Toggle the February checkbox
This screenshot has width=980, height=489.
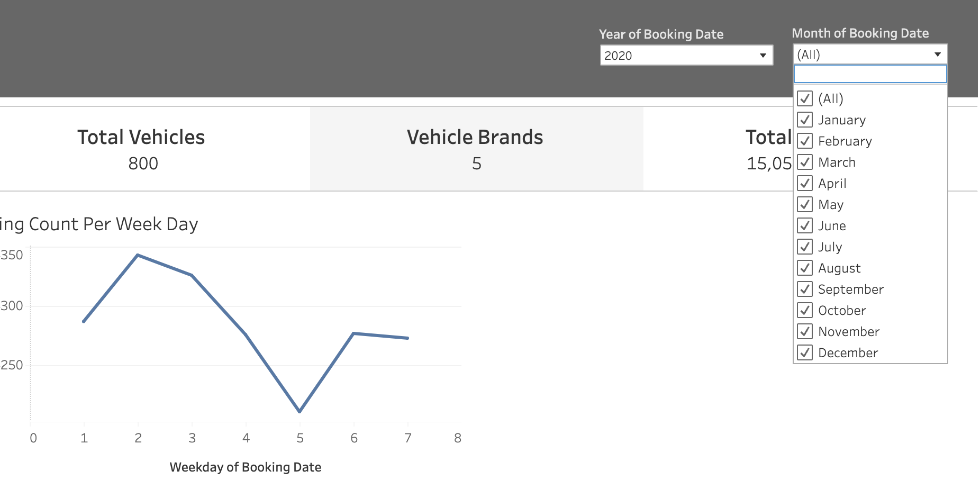coord(805,141)
